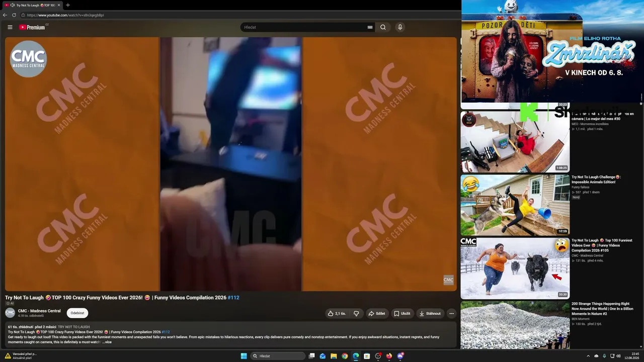
Task: Open Microsoft Edge from the taskbar
Action: [x=356, y=356]
